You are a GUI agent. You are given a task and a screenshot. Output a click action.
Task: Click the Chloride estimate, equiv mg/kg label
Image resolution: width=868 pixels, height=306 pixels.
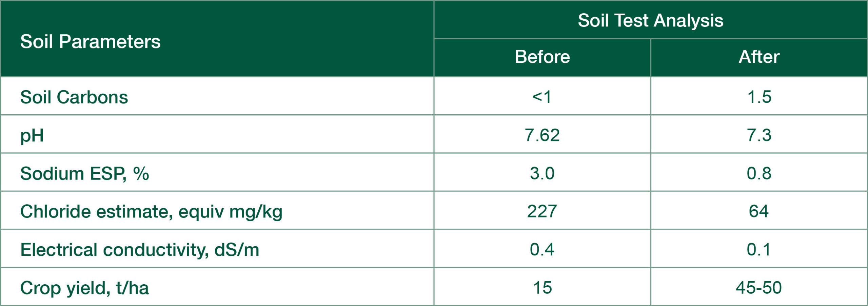(x=151, y=212)
